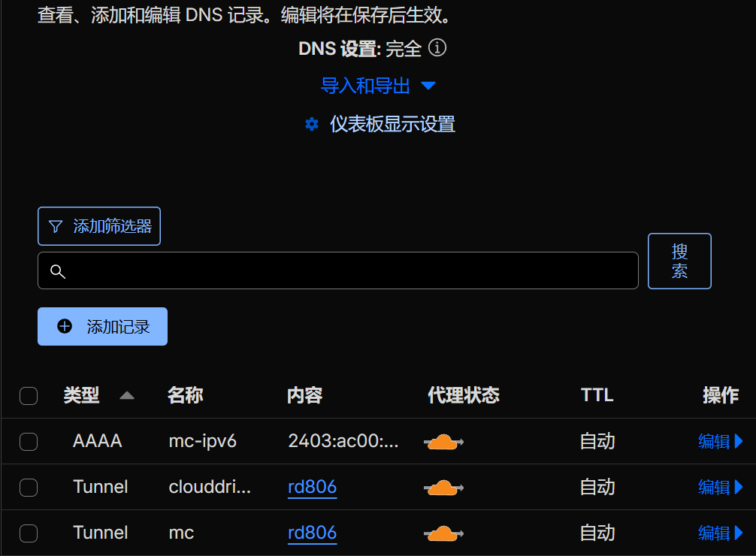Sort records by the 类型 column arrow
Screen dimensions: 756x556
click(127, 396)
